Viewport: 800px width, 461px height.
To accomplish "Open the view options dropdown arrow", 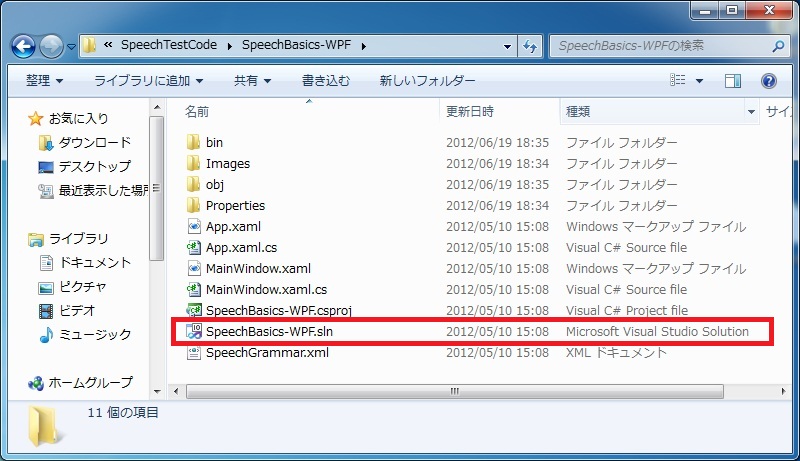I will 698,81.
